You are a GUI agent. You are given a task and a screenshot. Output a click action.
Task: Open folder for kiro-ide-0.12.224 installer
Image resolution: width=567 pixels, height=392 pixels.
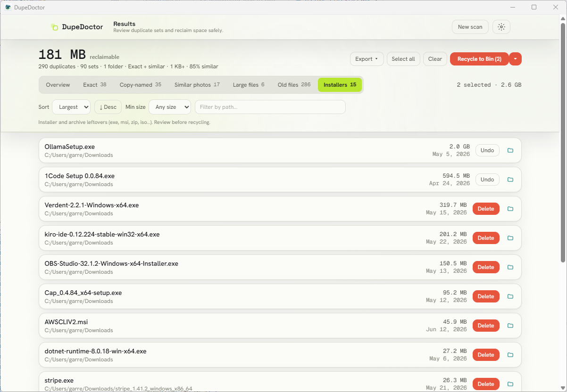coord(510,238)
